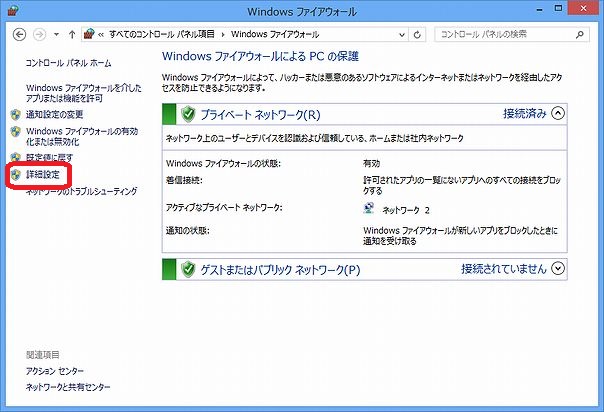This screenshot has height=412, width=604.
Task: Expand public network section with the down chevron
Action: (557, 268)
